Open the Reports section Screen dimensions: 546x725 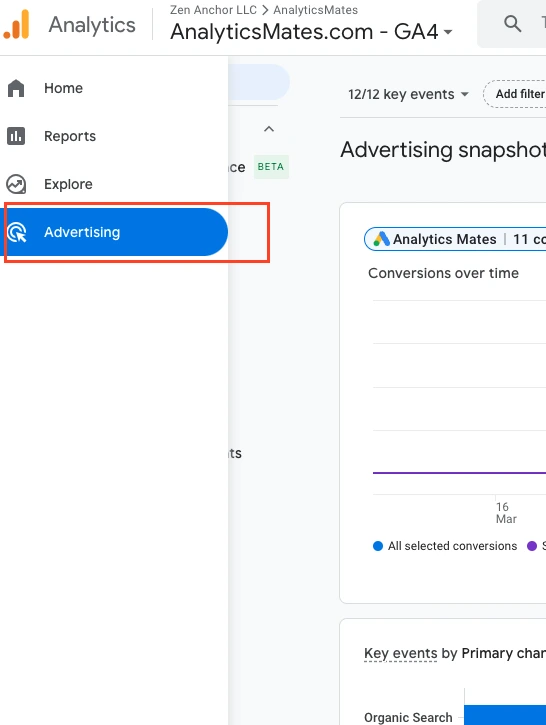coord(114,136)
